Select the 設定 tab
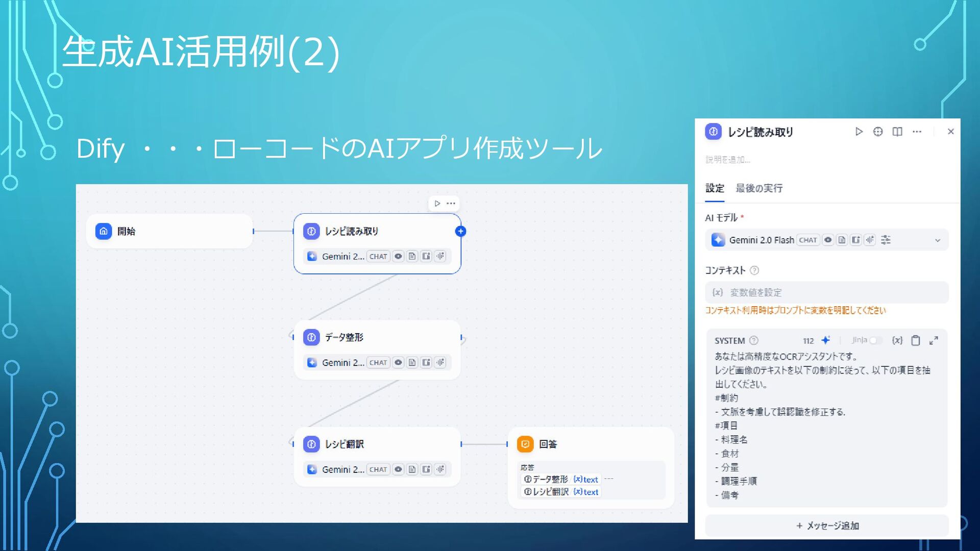 point(715,188)
